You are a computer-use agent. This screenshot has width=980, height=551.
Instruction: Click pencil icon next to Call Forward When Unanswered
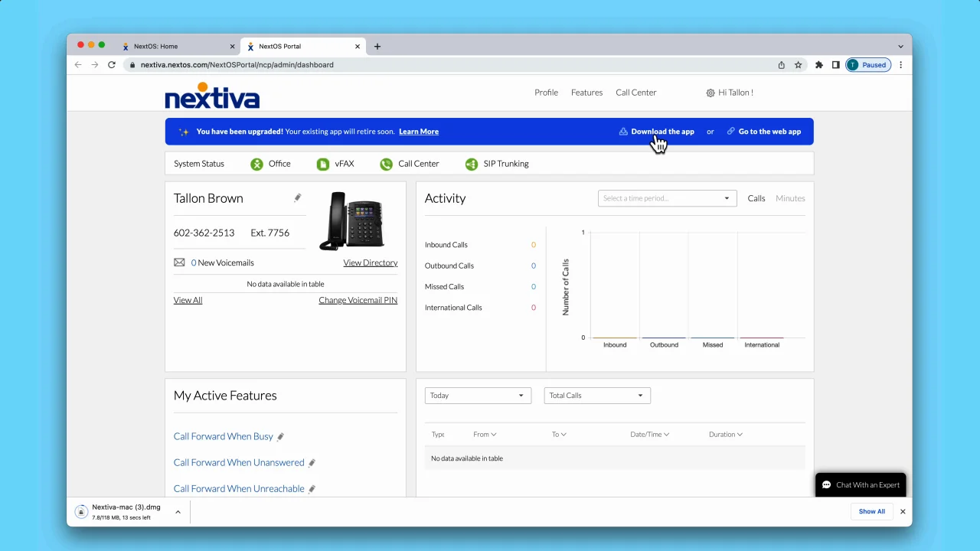tap(312, 463)
